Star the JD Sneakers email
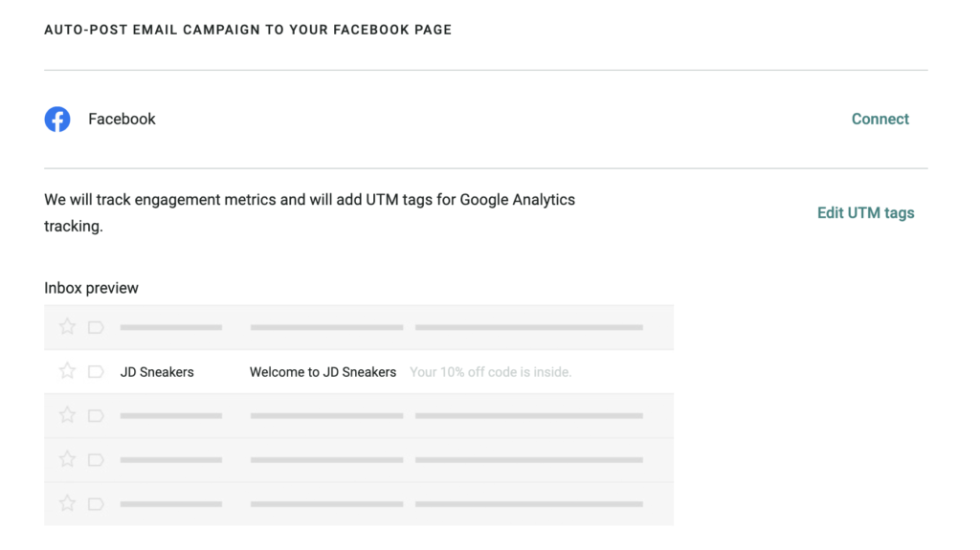 point(67,371)
